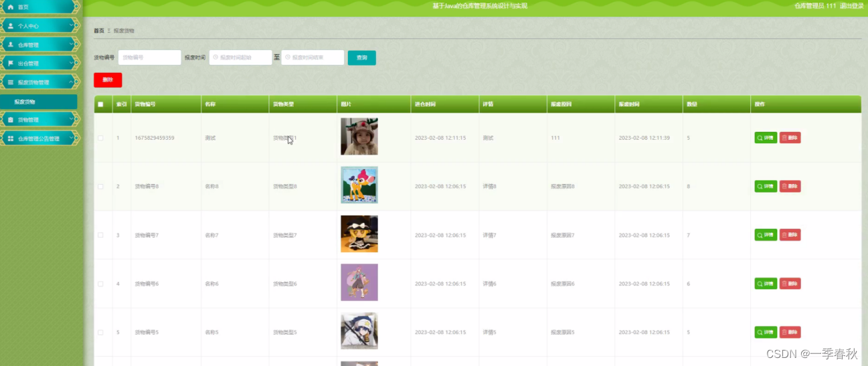Expand the 出仓管理 menu chevron
The height and width of the screenshot is (366, 868).
click(x=72, y=64)
